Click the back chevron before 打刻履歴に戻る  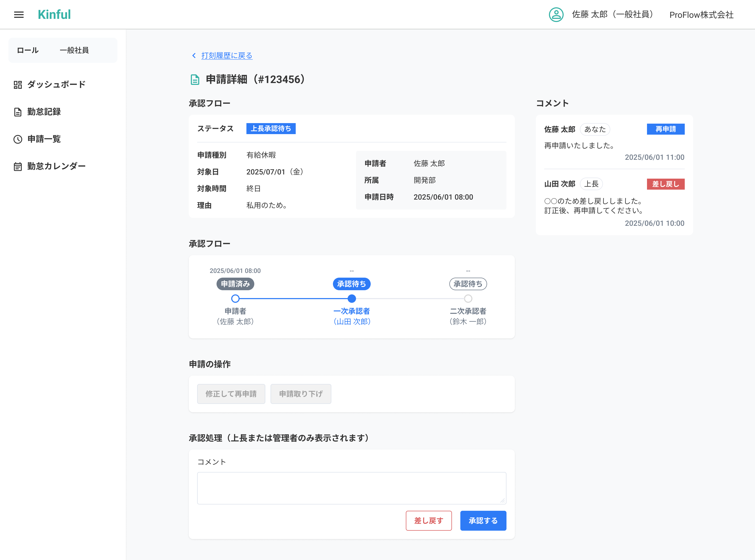pyautogui.click(x=194, y=56)
